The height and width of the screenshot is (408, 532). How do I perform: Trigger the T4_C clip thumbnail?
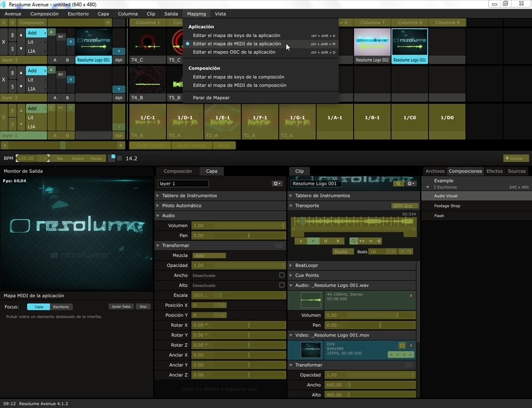click(x=148, y=42)
